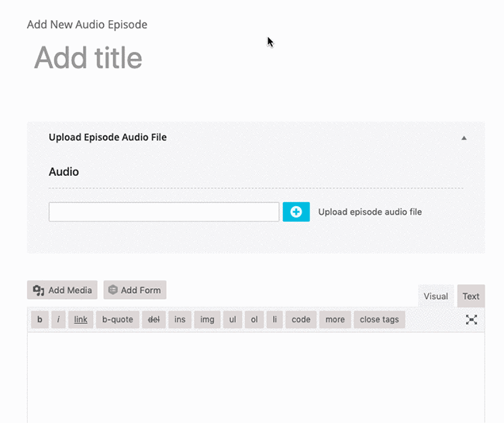The height and width of the screenshot is (423, 504).
Task: Click the blue plus upload audio button
Action: click(296, 211)
